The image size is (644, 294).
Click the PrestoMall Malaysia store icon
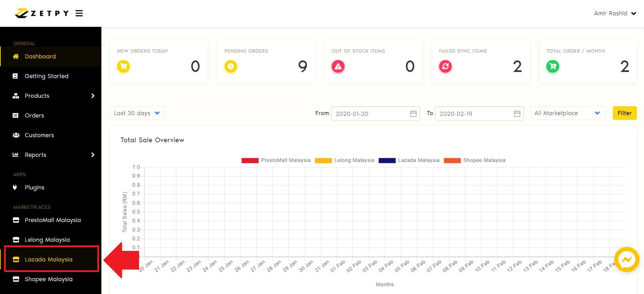tap(16, 220)
